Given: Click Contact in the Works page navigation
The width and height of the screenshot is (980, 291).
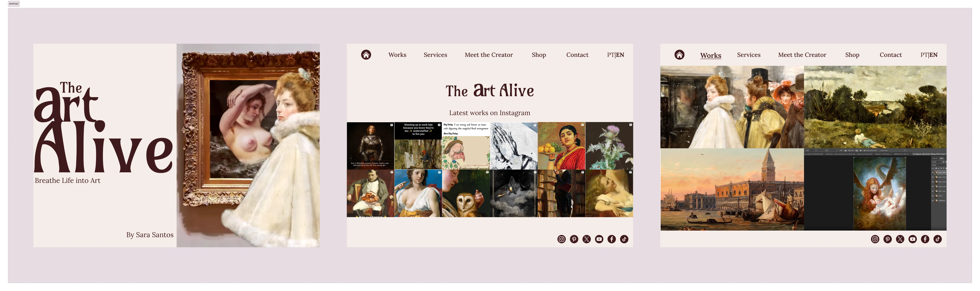Looking at the screenshot, I should pos(891,55).
